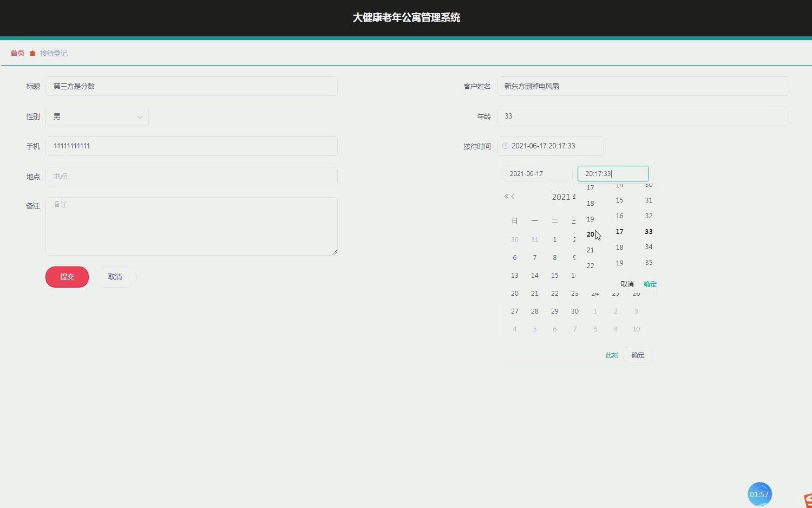This screenshot has height=508, width=812.
Task: Click the date input showing 2021-06-17
Action: [x=537, y=174]
